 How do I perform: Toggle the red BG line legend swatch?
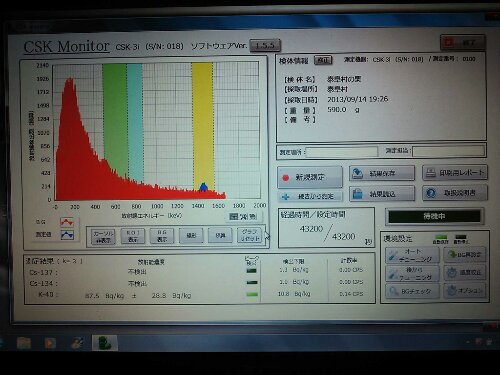click(x=67, y=222)
